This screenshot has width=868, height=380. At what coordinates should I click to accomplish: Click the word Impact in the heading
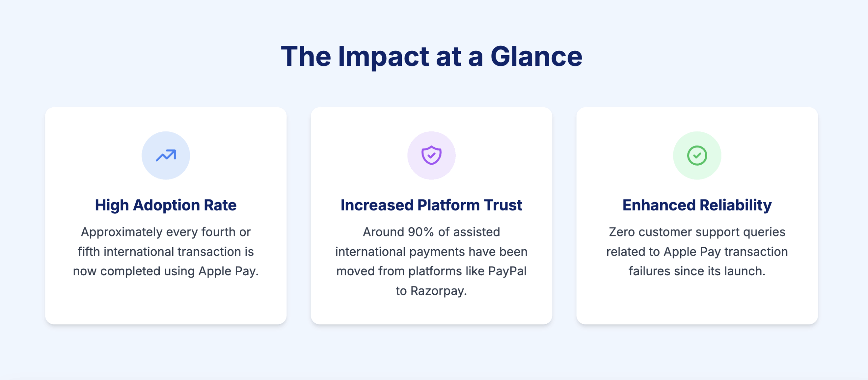(383, 57)
